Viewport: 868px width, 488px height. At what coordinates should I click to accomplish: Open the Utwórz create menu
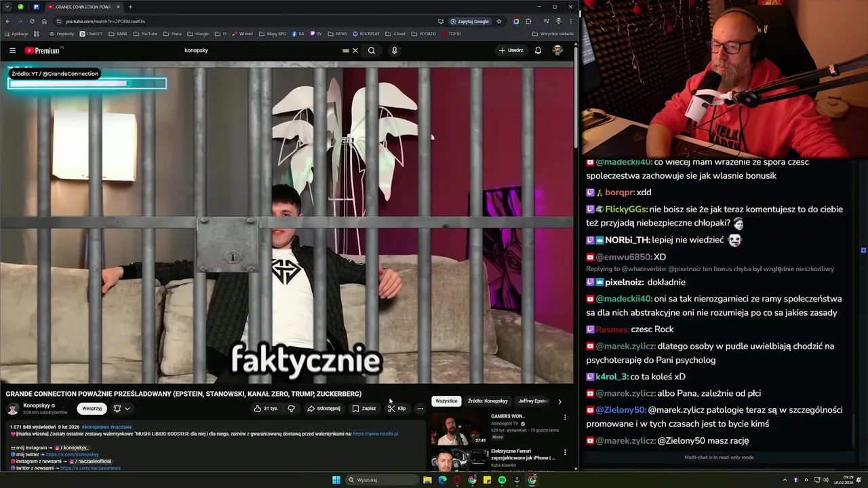click(511, 50)
